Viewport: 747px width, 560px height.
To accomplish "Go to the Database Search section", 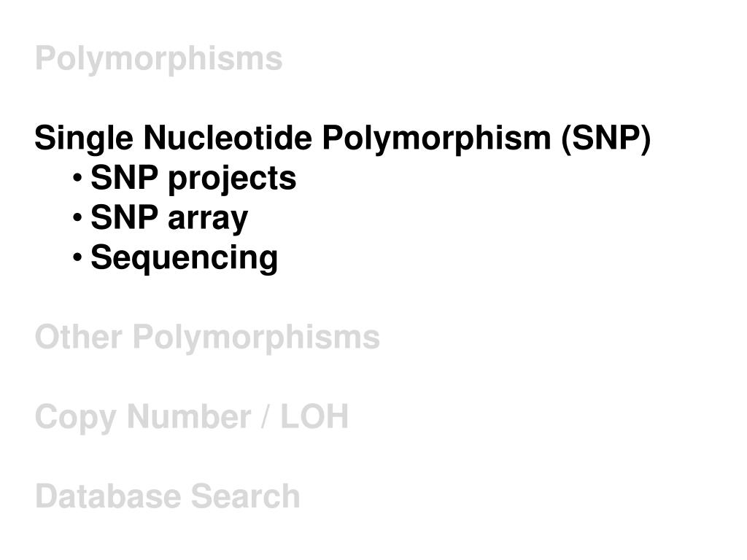I will [x=167, y=496].
